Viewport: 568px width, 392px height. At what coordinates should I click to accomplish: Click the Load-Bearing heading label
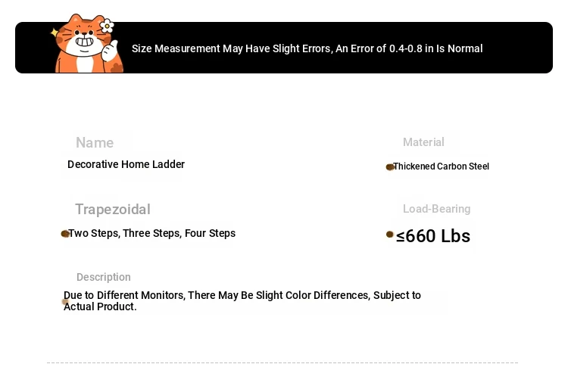(x=436, y=209)
